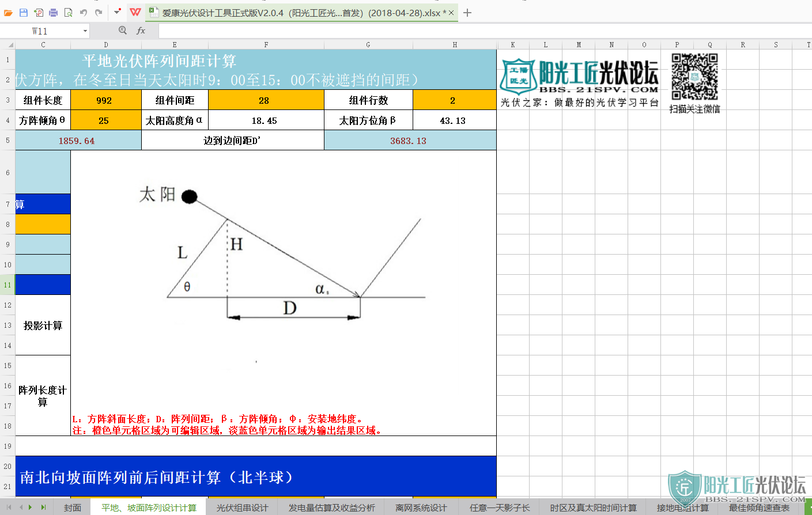
Task: Click the 组件长度 value cell 992
Action: 106,100
